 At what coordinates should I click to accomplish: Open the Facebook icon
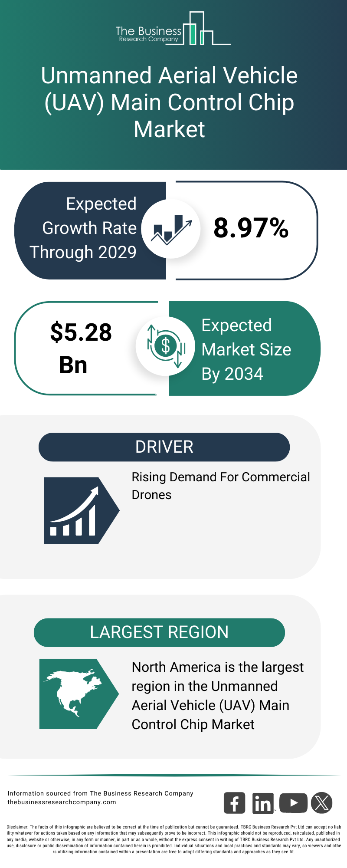tap(234, 803)
